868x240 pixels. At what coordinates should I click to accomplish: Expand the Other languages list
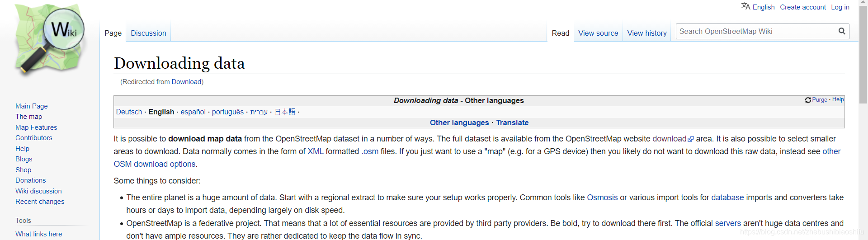[459, 122]
